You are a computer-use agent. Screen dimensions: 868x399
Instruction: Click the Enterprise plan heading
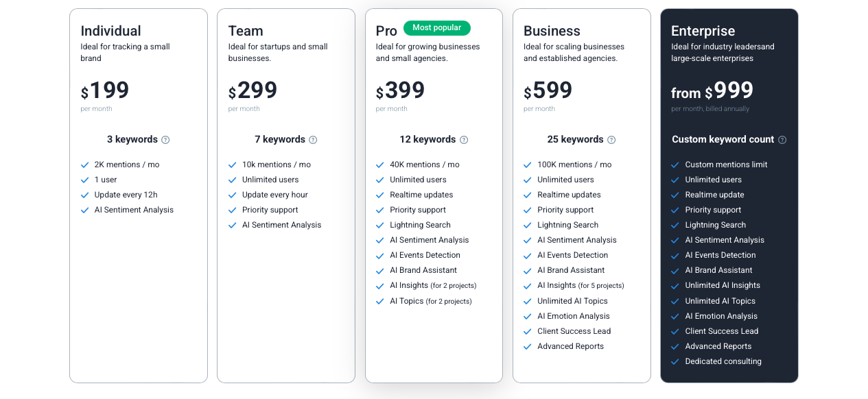[703, 31]
